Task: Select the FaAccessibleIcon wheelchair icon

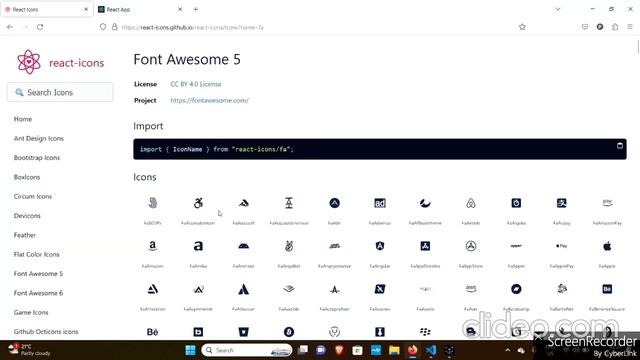Action: point(198,203)
